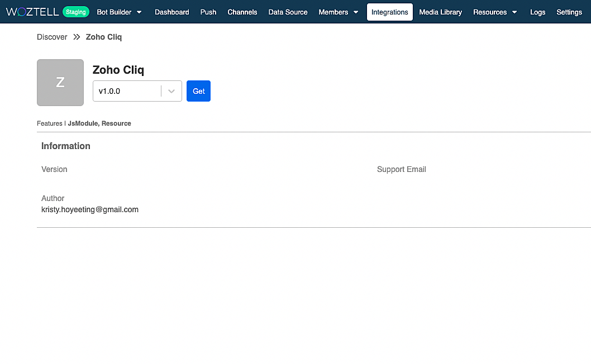The width and height of the screenshot is (591, 364).
Task: Click the breadcrumb double-chevron separator icon
Action: coord(77,37)
